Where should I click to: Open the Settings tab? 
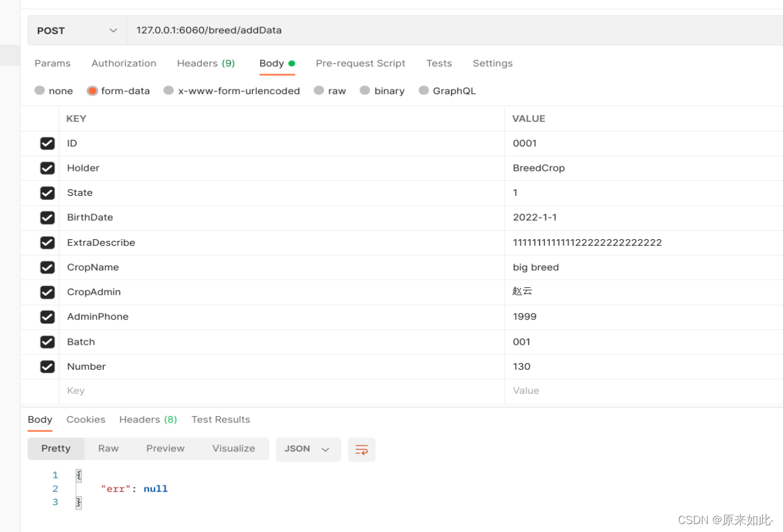493,63
